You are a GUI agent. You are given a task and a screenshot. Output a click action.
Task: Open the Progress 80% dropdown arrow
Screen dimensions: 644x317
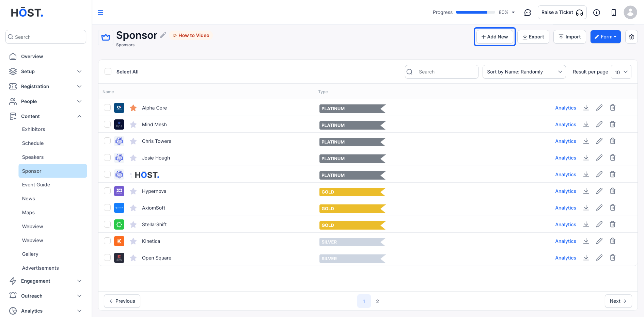point(513,13)
